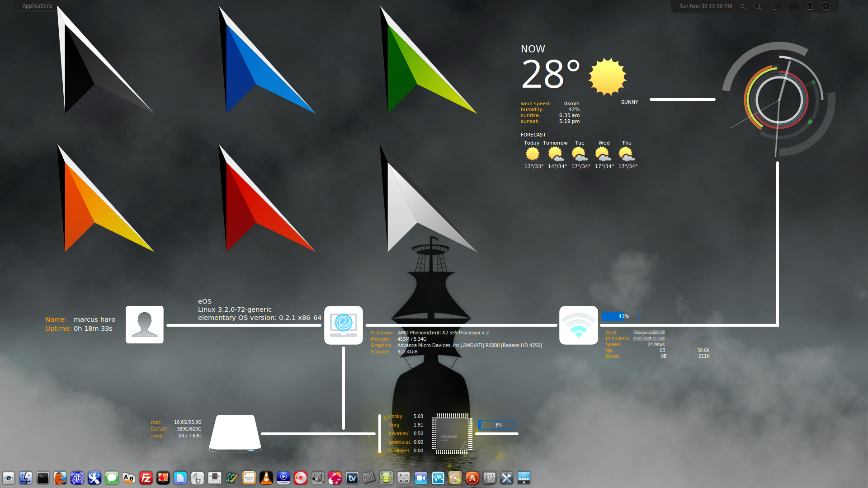This screenshot has width=868, height=488.
Task: Open the Applications menu
Action: (37, 6)
